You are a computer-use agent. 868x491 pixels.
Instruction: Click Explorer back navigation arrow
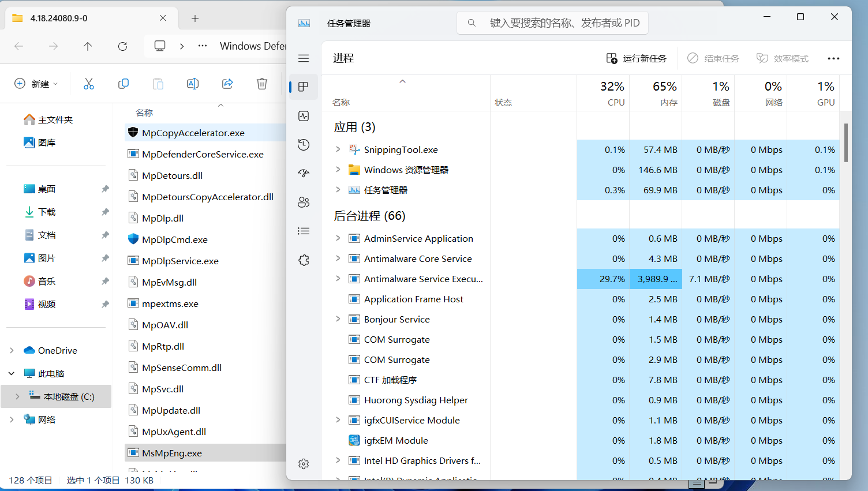[19, 46]
